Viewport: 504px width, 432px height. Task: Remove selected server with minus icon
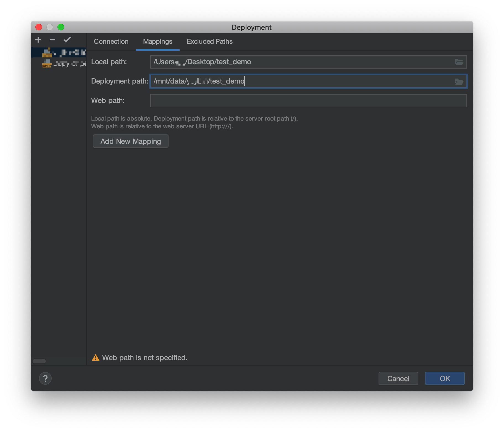[53, 40]
